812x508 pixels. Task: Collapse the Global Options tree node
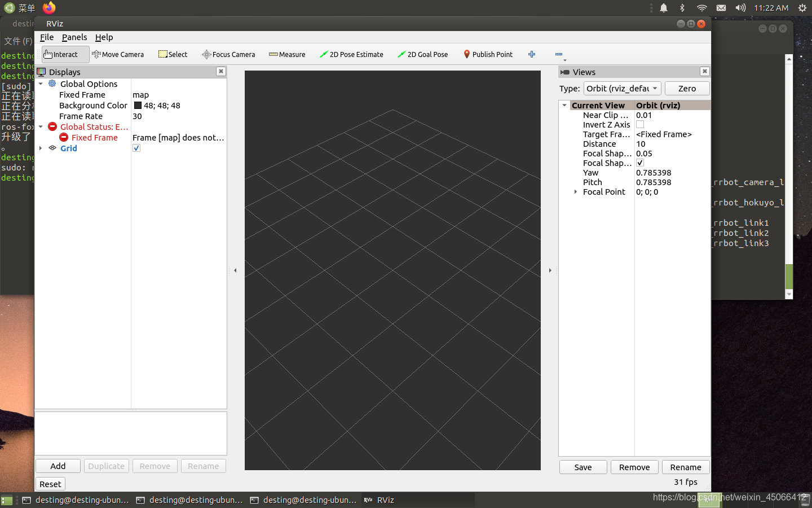click(41, 84)
